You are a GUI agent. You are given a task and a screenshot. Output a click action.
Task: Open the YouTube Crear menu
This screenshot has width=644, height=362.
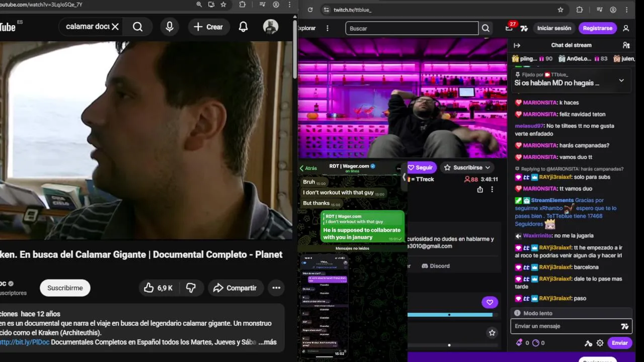pyautogui.click(x=208, y=27)
